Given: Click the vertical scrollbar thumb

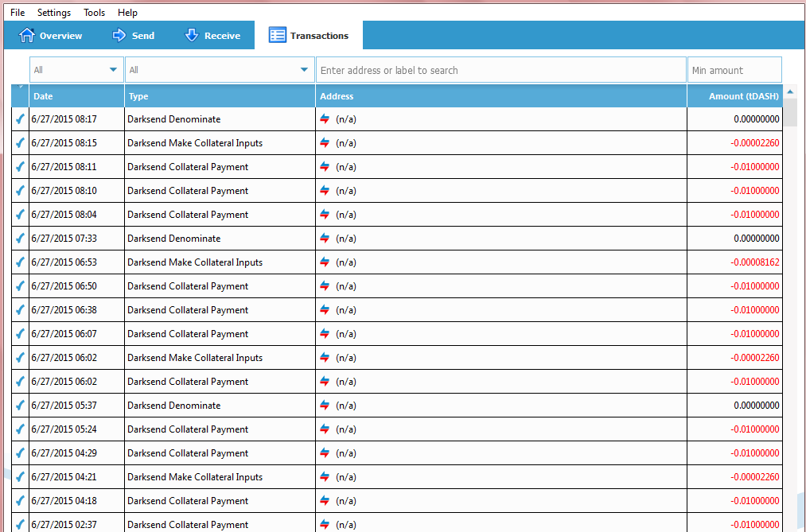Looking at the screenshot, I should pyautogui.click(x=790, y=111).
